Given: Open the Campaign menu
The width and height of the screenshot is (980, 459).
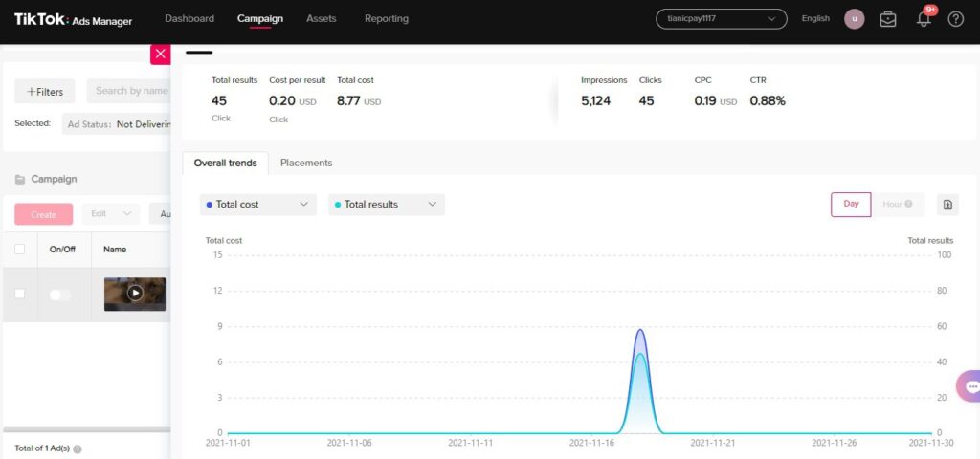Looking at the screenshot, I should click(x=260, y=19).
